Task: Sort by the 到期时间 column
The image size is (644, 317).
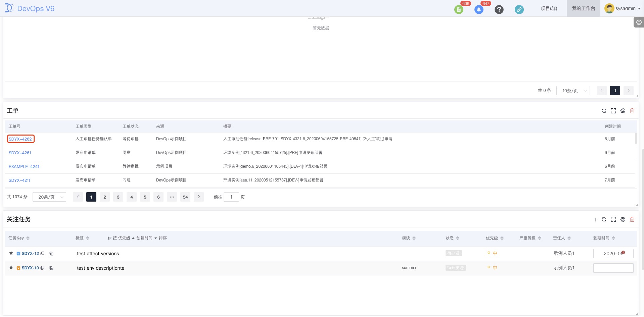Action: point(613,238)
